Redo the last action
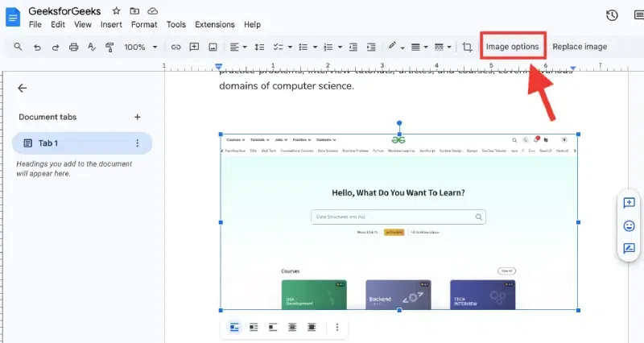This screenshot has height=343, width=644. pyautogui.click(x=56, y=48)
